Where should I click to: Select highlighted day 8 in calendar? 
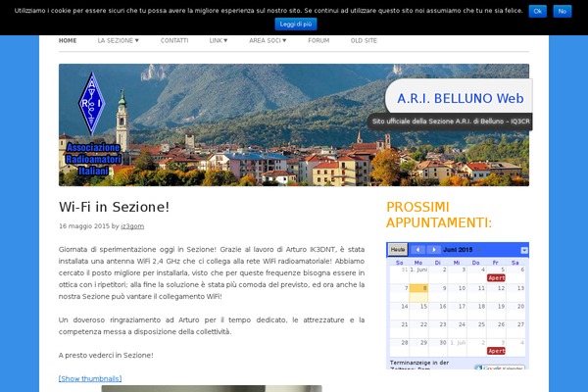(418, 293)
